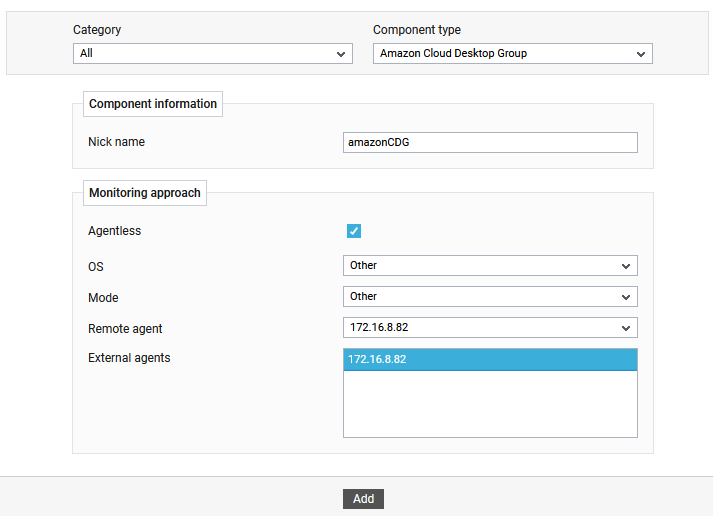Expand the OS dropdown set to Other
This screenshot has height=516, width=713.
(490, 266)
